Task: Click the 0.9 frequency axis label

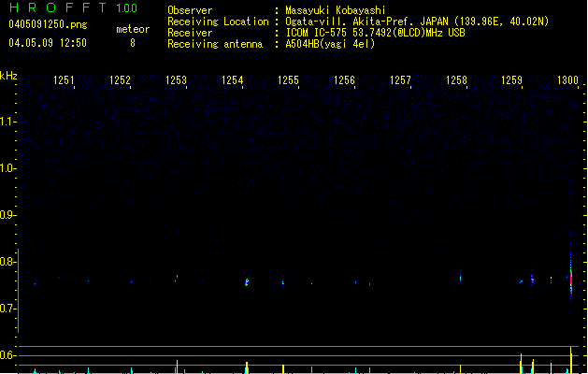Action: (x=7, y=215)
